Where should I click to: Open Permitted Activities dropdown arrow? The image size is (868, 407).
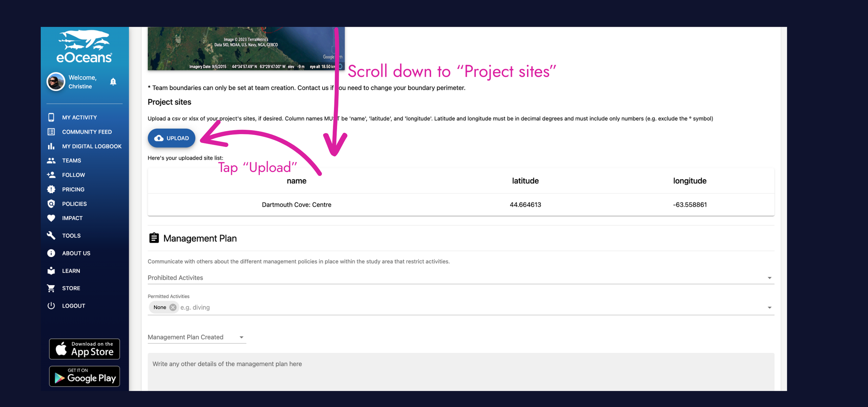769,308
